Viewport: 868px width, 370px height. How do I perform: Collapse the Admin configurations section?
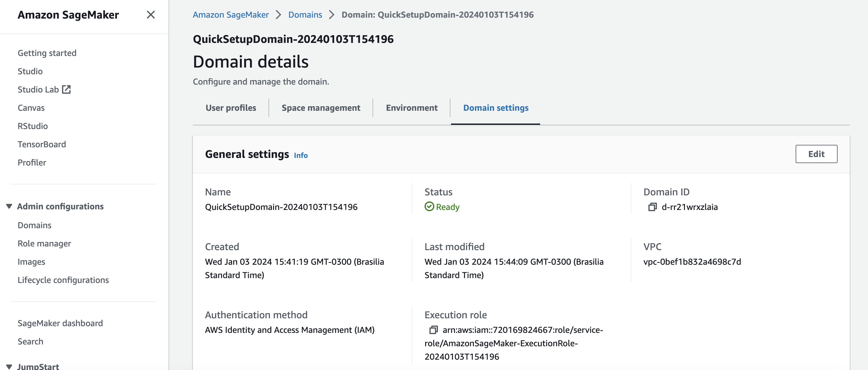(x=9, y=206)
